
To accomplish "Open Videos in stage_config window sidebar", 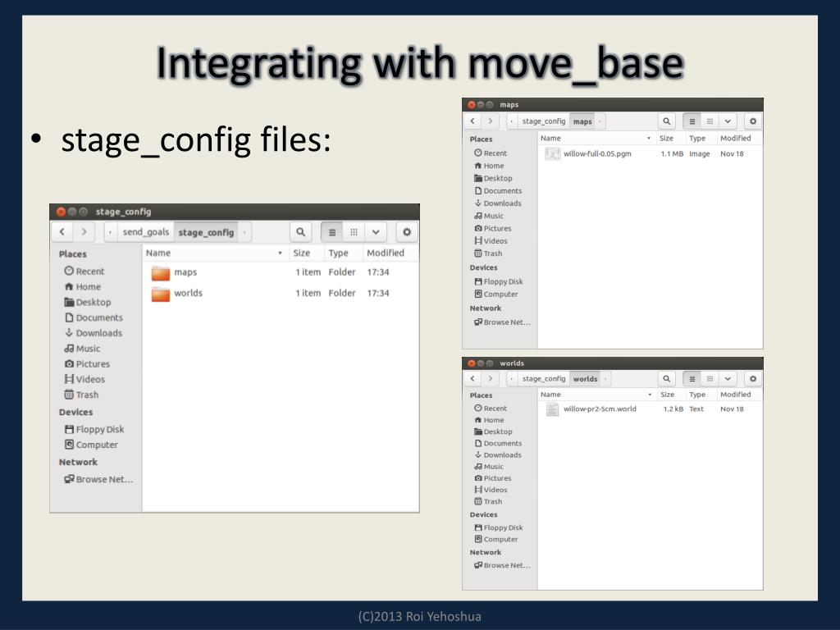I will (84, 379).
